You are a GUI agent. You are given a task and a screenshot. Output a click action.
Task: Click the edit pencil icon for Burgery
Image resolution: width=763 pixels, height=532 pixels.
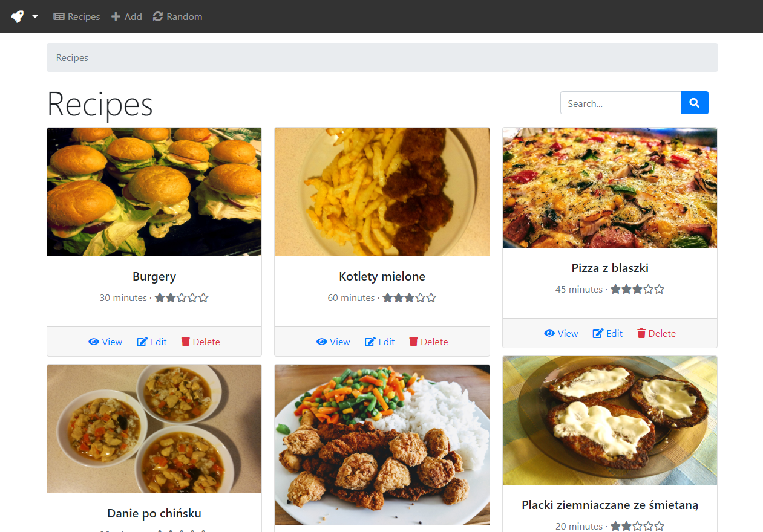(142, 342)
